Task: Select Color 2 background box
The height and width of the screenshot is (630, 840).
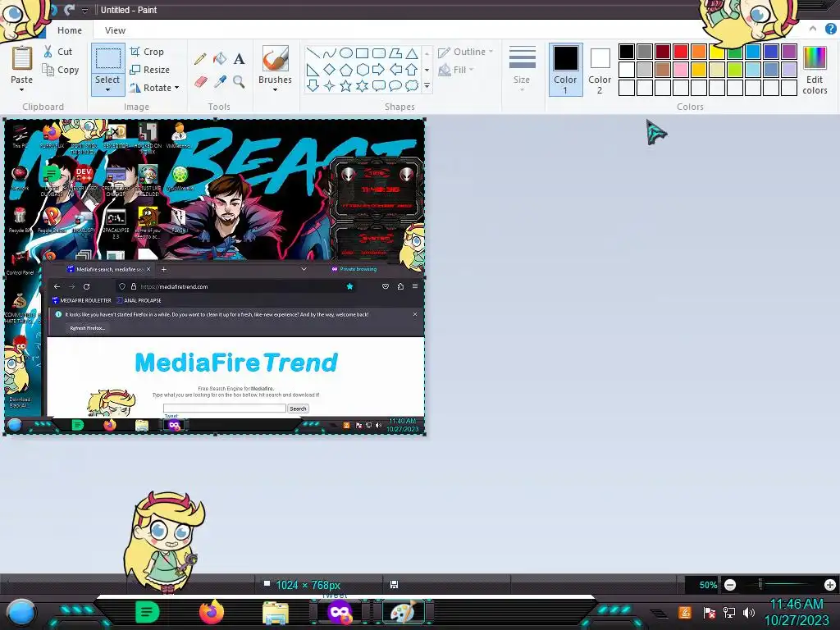Action: [600, 71]
